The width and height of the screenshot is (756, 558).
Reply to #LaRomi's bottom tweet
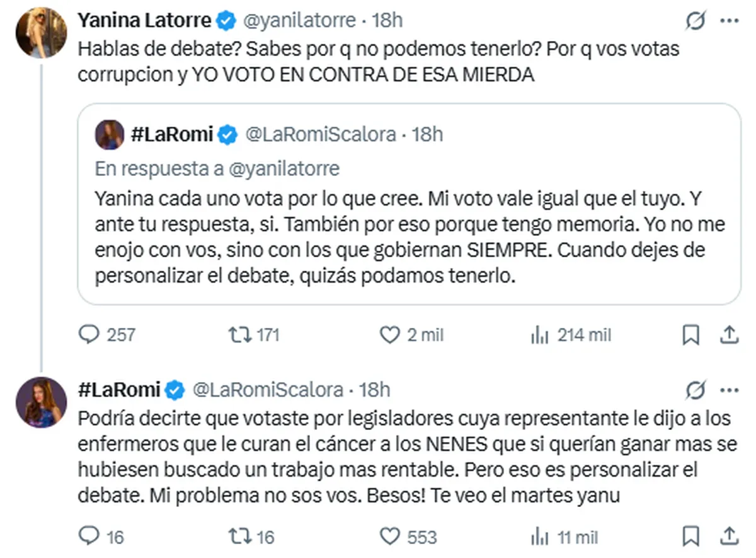pos(88,537)
